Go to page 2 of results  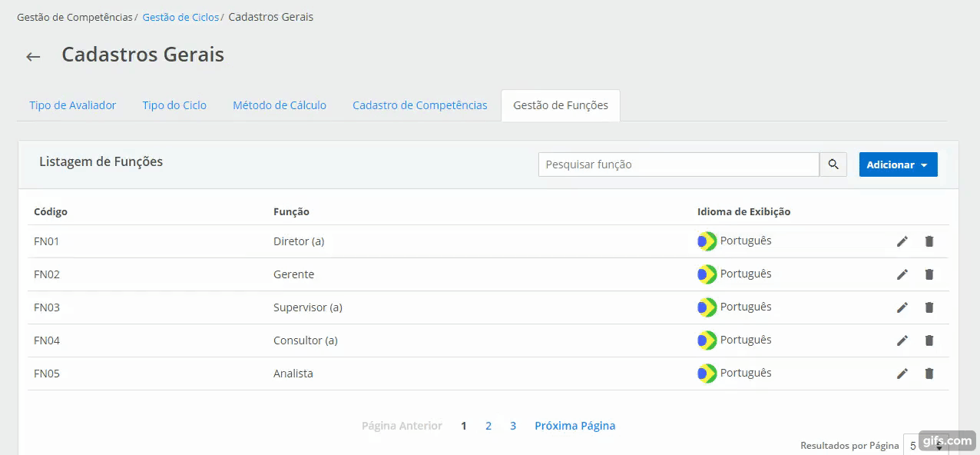(x=488, y=426)
